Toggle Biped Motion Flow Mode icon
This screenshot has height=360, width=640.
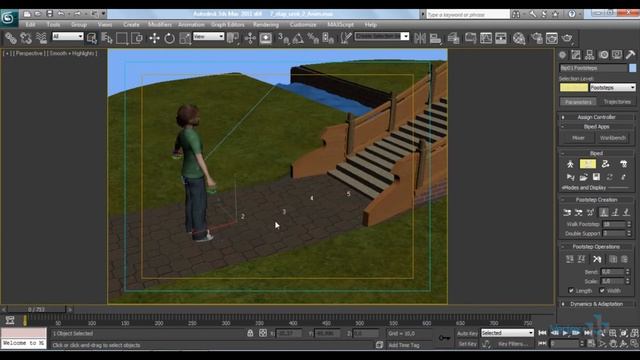(605, 164)
